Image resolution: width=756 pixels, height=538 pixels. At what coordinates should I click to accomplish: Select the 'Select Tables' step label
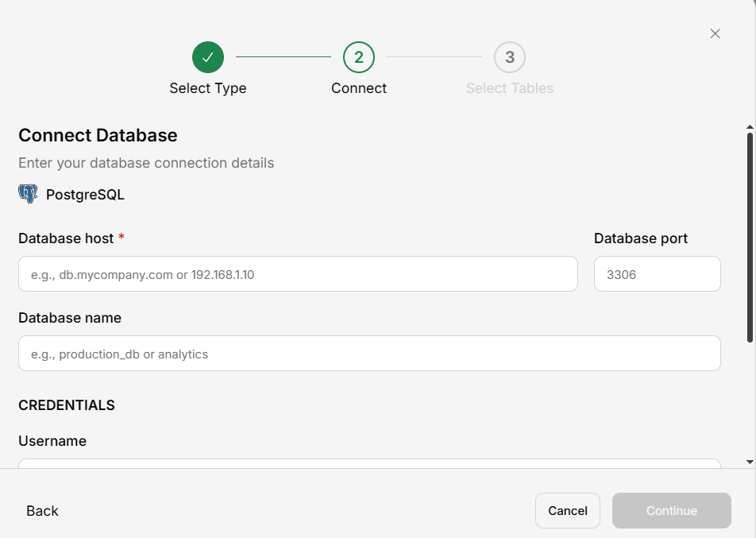(x=510, y=88)
